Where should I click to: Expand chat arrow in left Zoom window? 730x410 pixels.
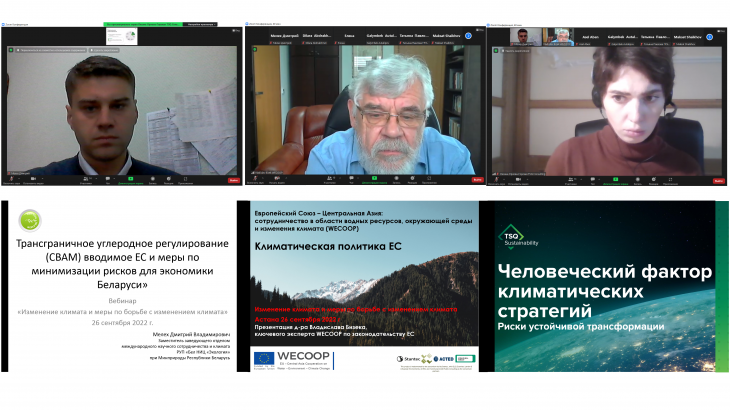(114, 179)
